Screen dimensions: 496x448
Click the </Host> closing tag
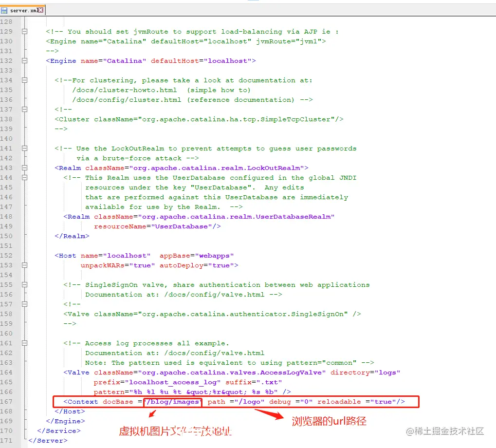point(70,411)
